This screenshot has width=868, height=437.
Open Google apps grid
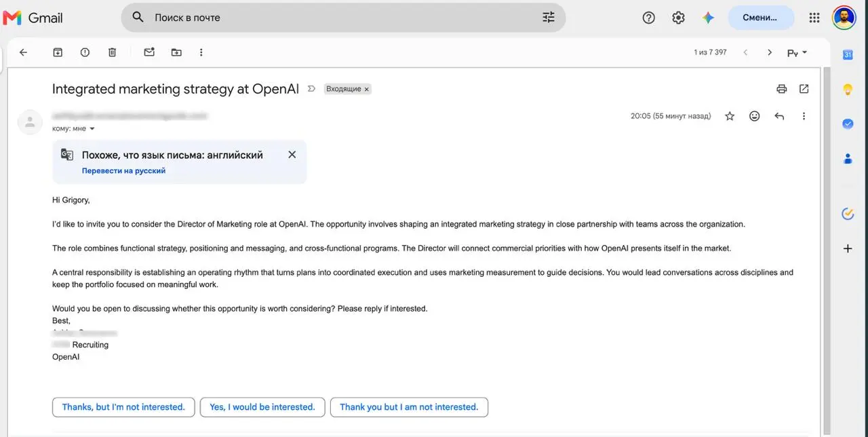pos(814,18)
